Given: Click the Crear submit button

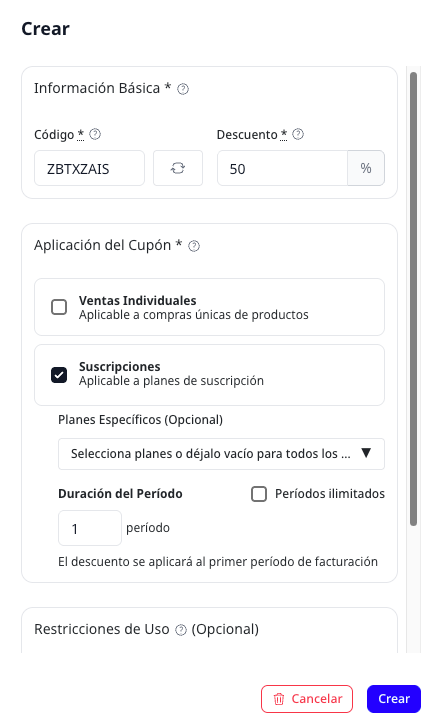Looking at the screenshot, I should (394, 699).
